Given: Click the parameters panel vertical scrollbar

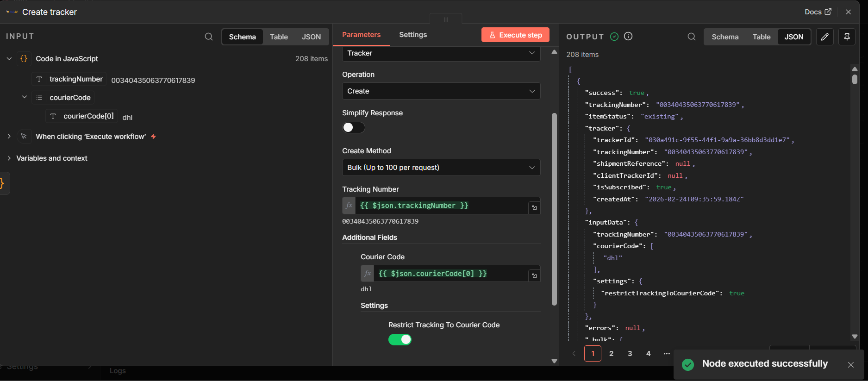Looking at the screenshot, I should click(x=554, y=209).
